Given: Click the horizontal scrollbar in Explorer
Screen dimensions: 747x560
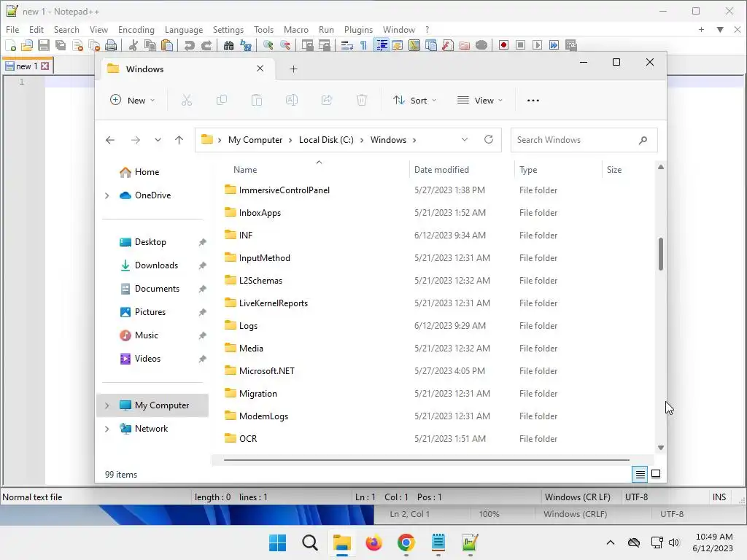Looking at the screenshot, I should click(426, 460).
